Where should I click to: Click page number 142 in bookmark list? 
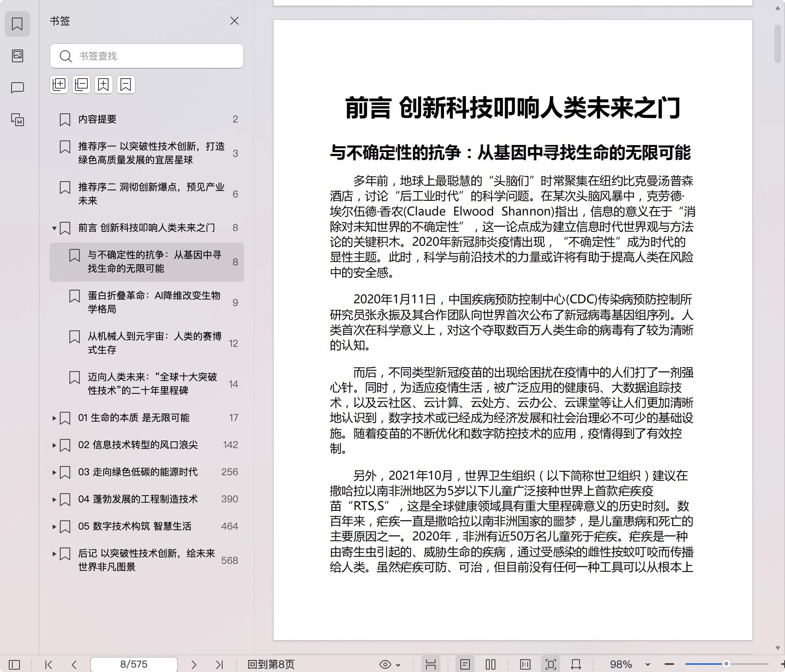click(231, 445)
